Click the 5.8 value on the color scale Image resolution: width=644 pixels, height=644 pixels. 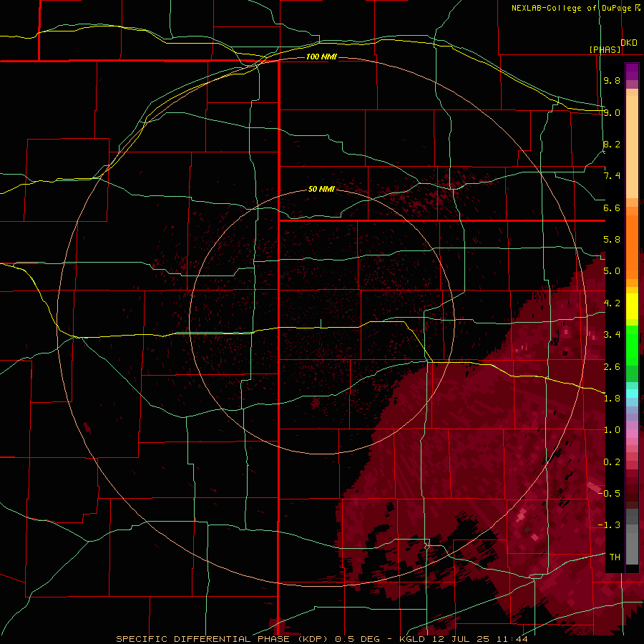point(612,240)
